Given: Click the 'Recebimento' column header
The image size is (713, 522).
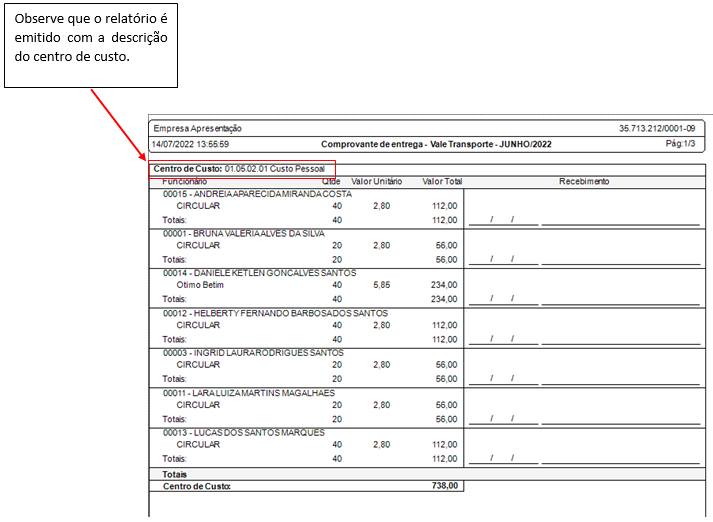Looking at the screenshot, I should [584, 182].
